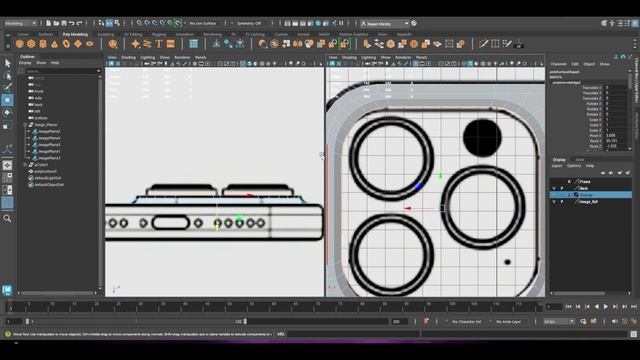Select the arrow Select tool in toolbox

7,63
